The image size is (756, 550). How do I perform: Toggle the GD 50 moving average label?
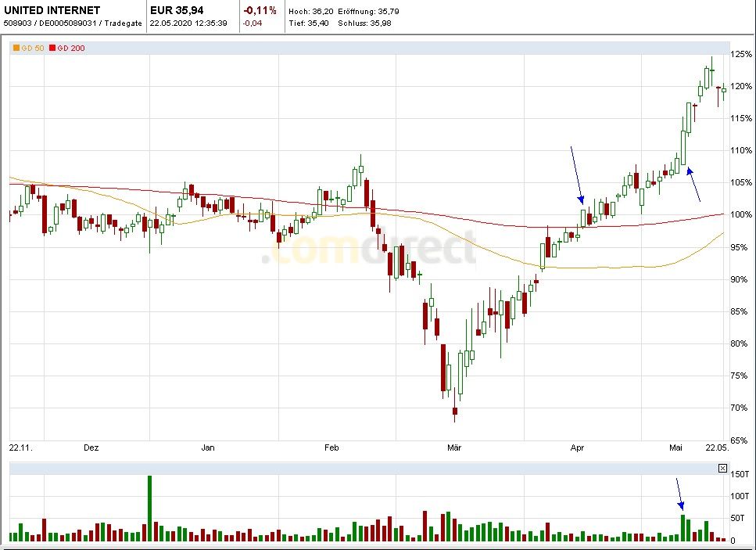coord(31,49)
